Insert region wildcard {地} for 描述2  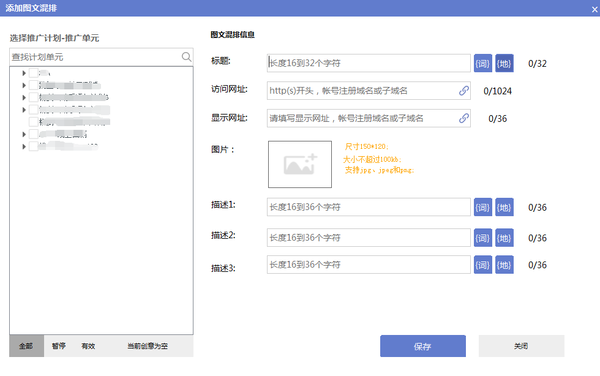tap(504, 238)
